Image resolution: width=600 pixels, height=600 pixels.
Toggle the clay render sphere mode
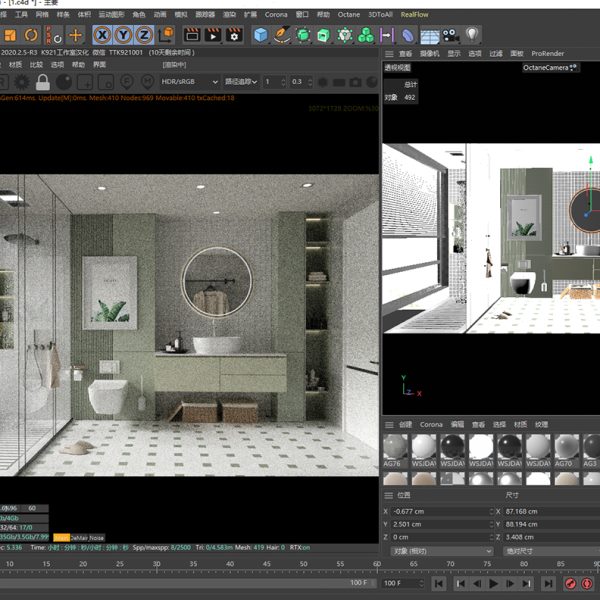[64, 82]
